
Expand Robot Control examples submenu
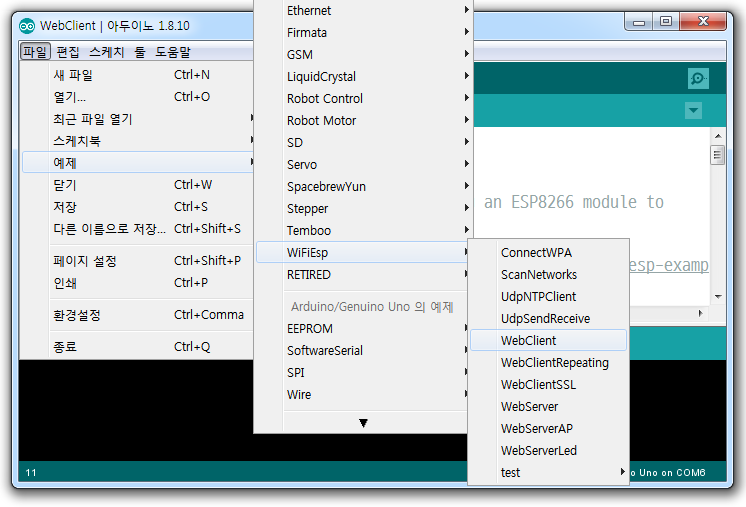click(364, 98)
